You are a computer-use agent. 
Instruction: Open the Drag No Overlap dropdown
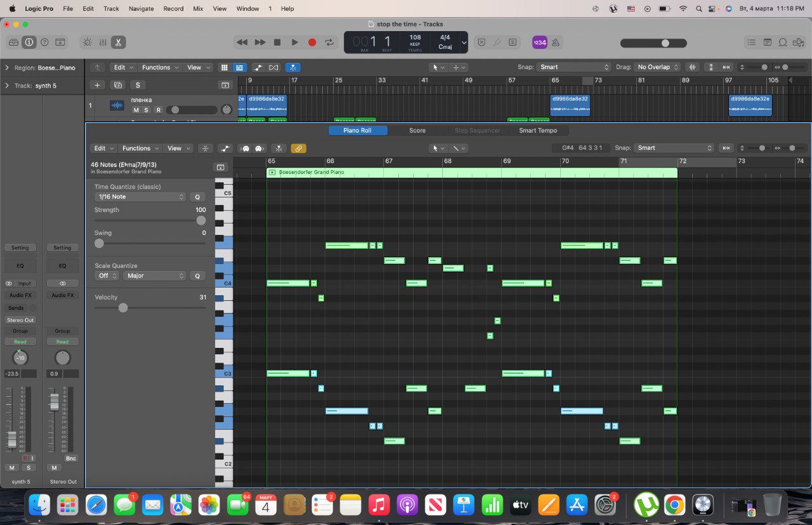pyautogui.click(x=658, y=67)
